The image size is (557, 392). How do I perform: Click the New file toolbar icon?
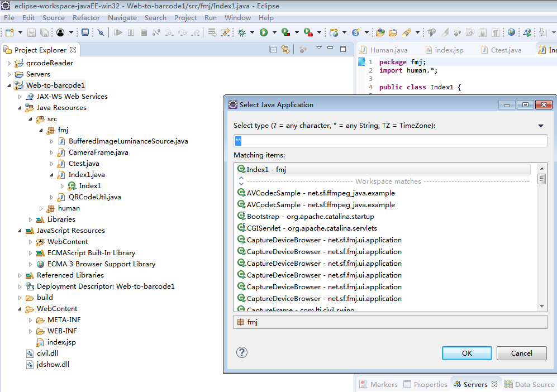tap(10, 32)
